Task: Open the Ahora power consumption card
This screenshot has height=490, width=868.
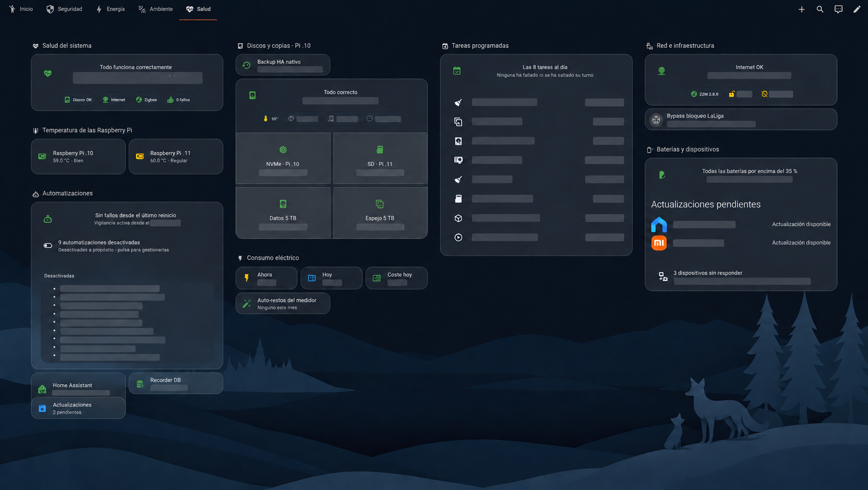Action: pyautogui.click(x=266, y=278)
